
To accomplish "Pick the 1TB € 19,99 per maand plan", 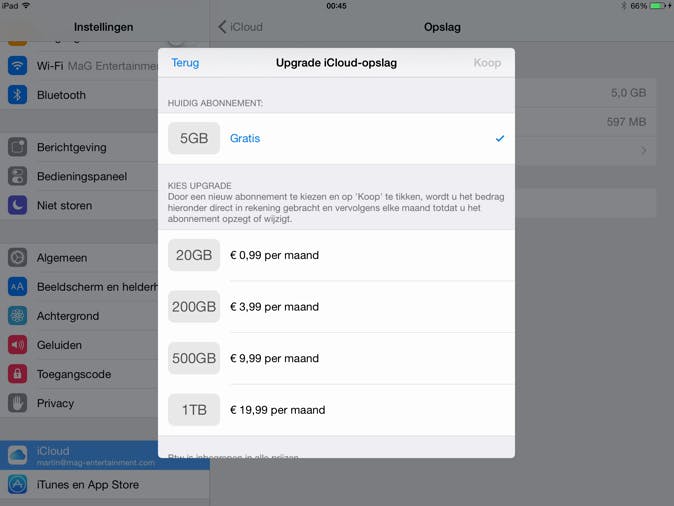I will click(x=336, y=410).
